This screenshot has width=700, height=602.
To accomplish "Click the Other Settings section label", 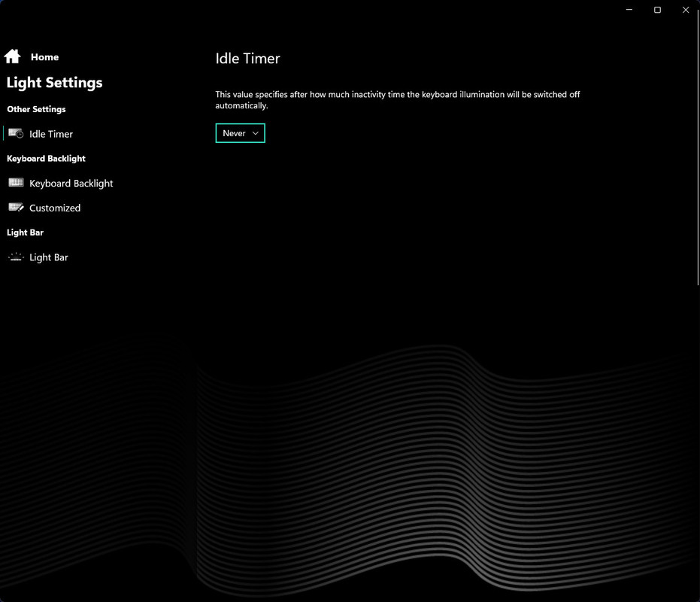I will tap(36, 109).
